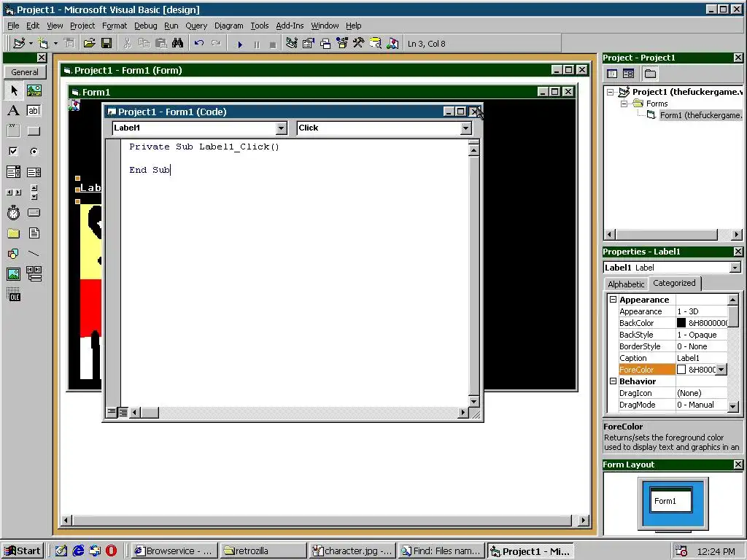
Task: Switch to character.jpg taskbar window
Action: point(352,551)
